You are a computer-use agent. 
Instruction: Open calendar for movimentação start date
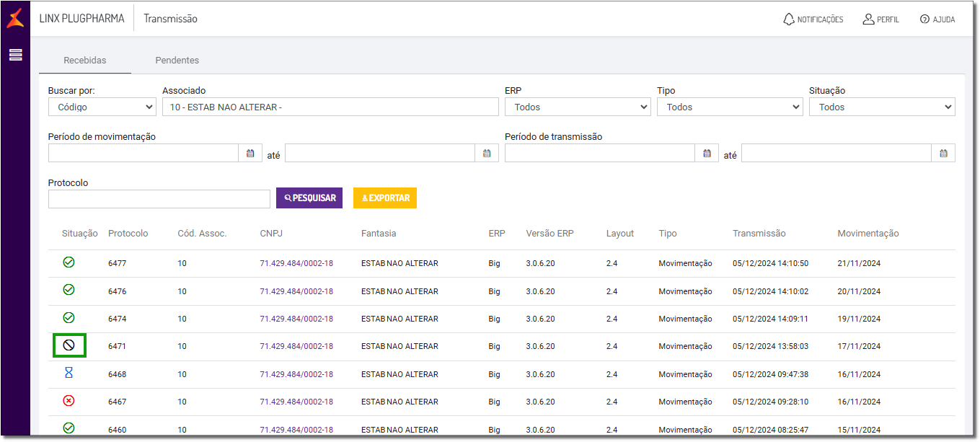click(x=250, y=153)
